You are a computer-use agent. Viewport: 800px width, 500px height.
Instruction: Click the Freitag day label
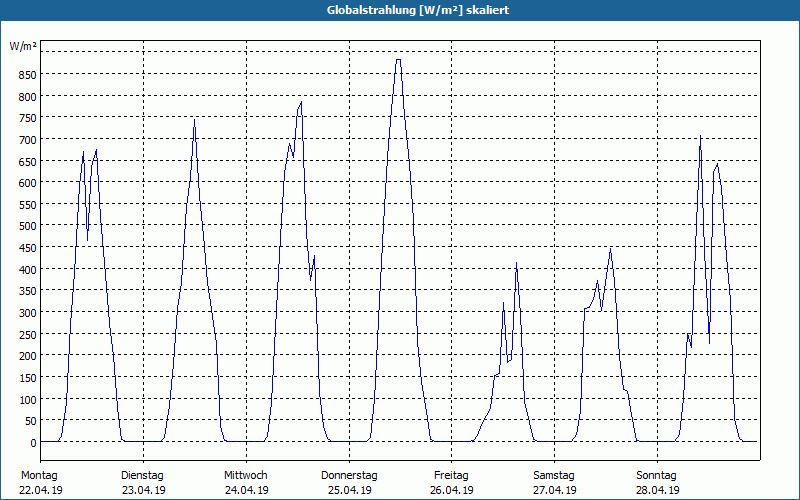(451, 476)
